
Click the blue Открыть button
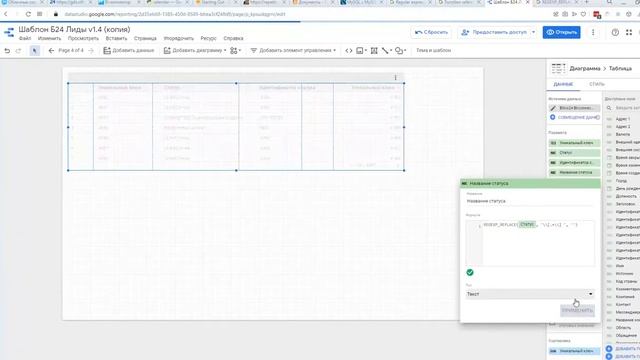[561, 32]
